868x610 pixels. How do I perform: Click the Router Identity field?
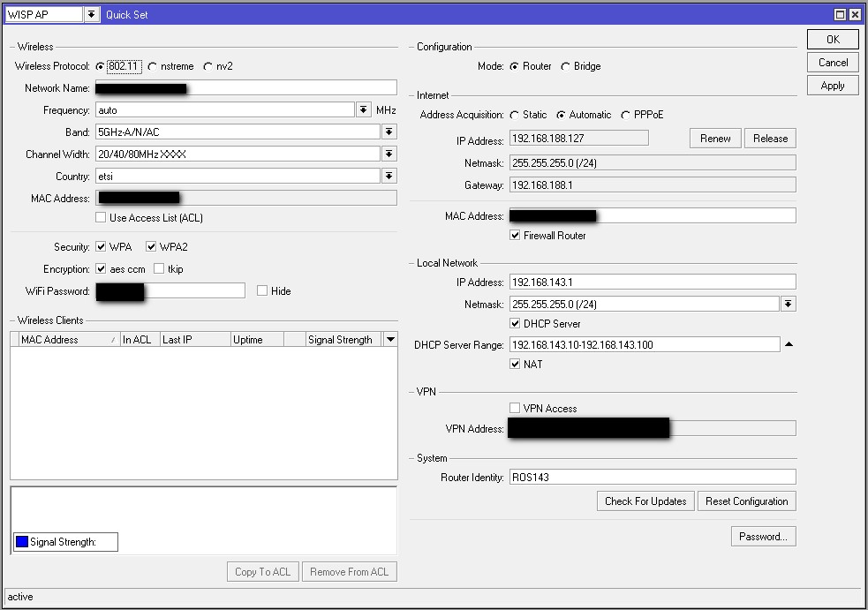tap(653, 478)
